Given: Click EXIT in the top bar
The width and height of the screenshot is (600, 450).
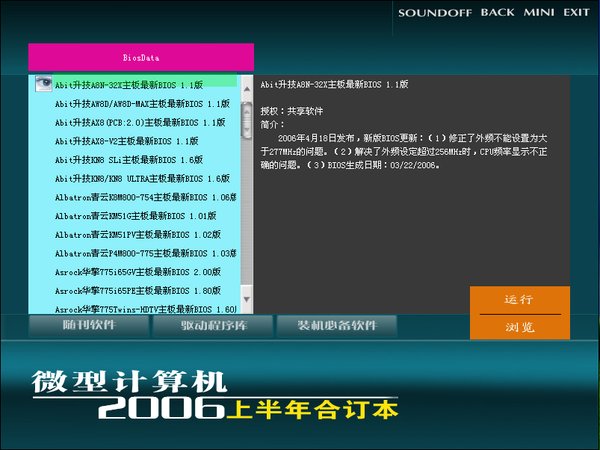Looking at the screenshot, I should point(576,13).
